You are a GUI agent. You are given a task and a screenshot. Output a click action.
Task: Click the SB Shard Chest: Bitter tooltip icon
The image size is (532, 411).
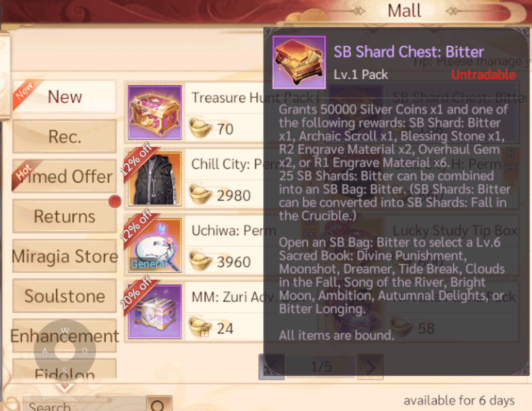(x=299, y=62)
